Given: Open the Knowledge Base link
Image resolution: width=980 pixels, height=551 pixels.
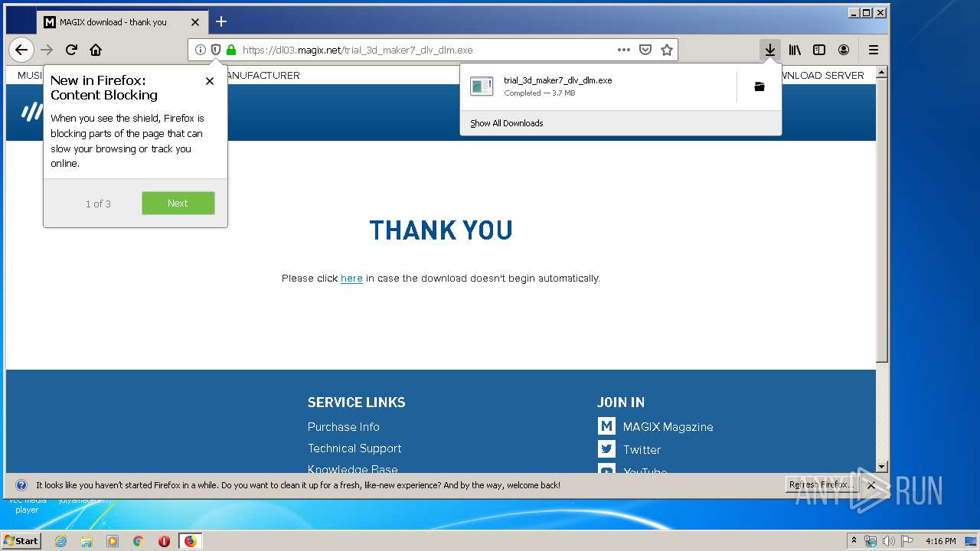Looking at the screenshot, I should pyautogui.click(x=353, y=468).
